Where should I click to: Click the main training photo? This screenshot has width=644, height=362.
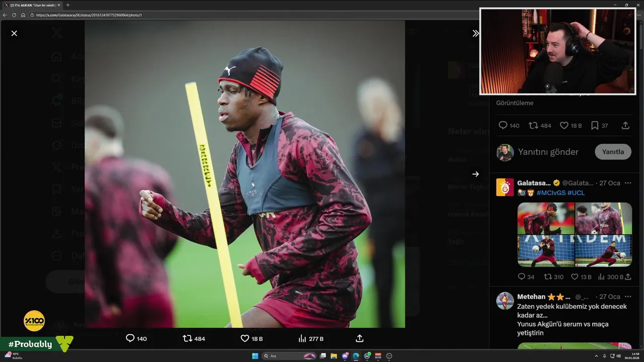(245, 174)
